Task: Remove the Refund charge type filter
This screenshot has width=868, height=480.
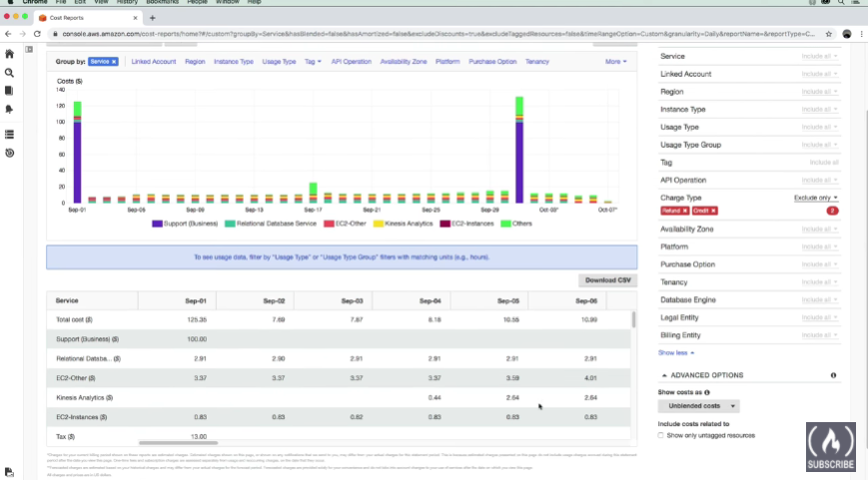Action: tap(685, 211)
